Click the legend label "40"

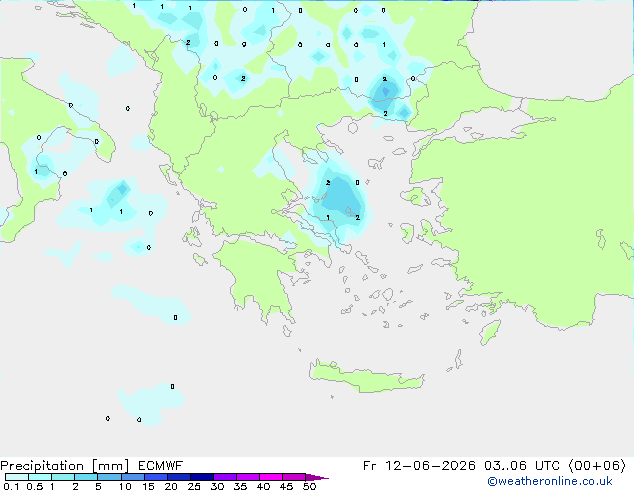click(263, 486)
